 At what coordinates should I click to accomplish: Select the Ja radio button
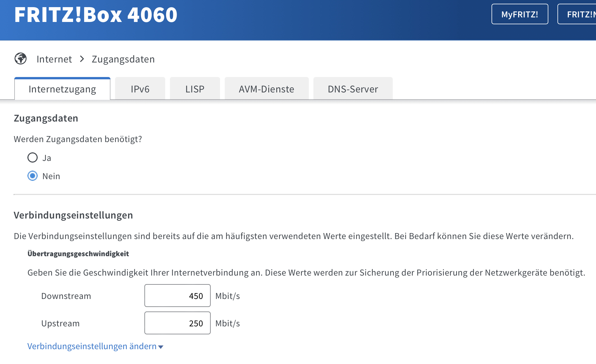pos(33,157)
